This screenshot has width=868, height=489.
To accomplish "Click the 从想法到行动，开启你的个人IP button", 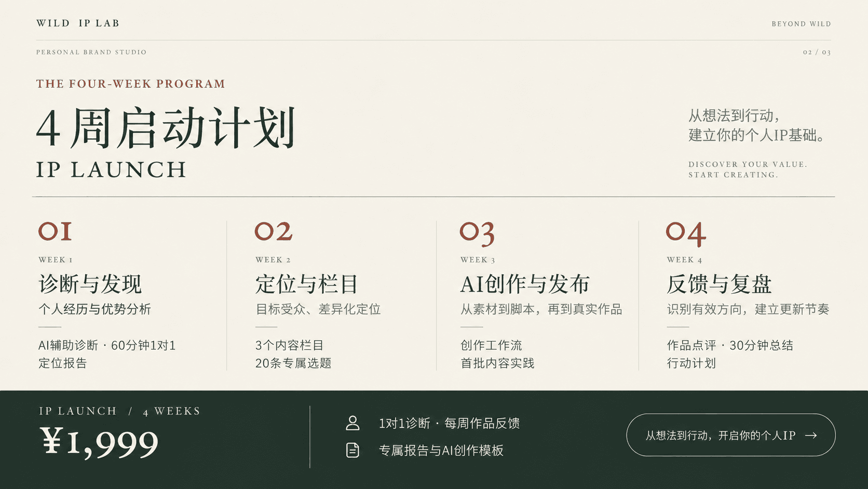I will pyautogui.click(x=731, y=435).
